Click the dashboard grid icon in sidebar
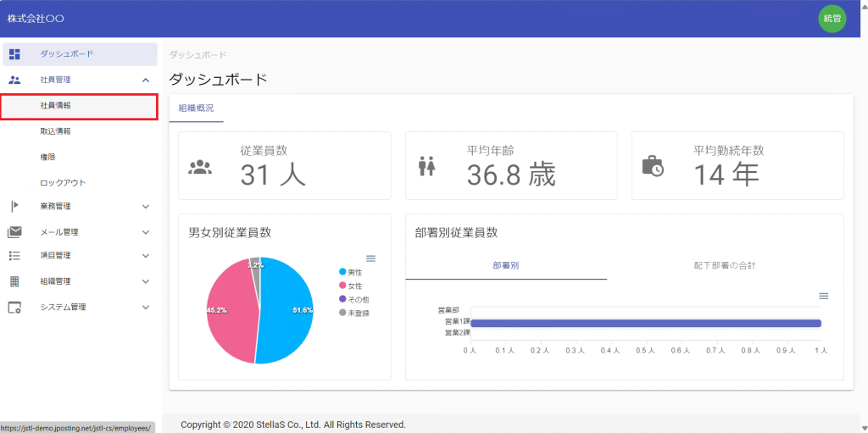Viewport: 868px width, 433px height. click(x=14, y=54)
